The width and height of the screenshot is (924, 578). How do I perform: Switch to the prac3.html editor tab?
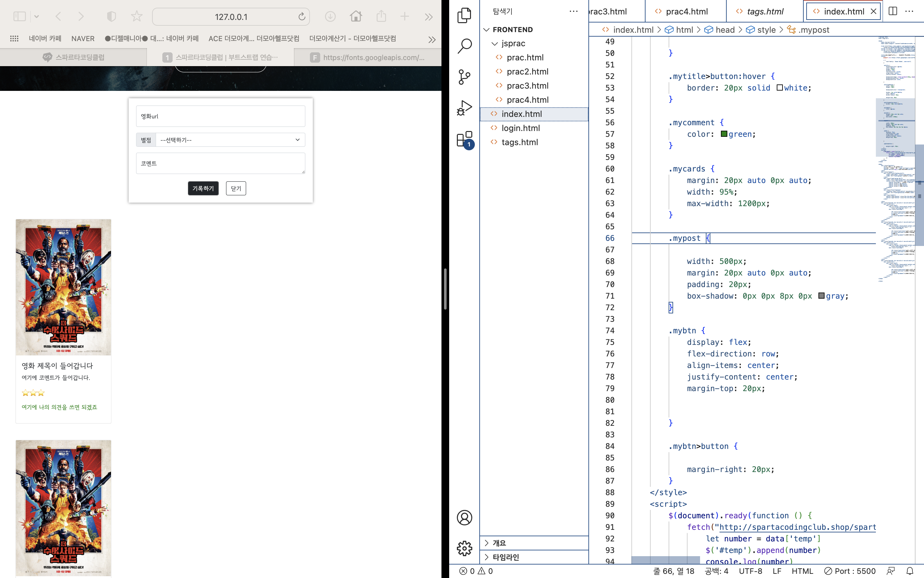pyautogui.click(x=616, y=12)
